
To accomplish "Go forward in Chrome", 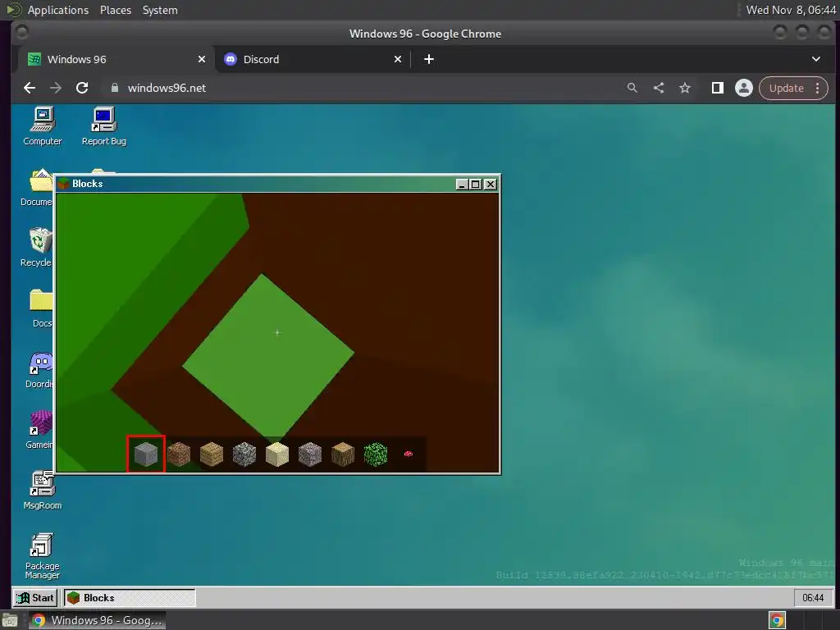I will 56,88.
